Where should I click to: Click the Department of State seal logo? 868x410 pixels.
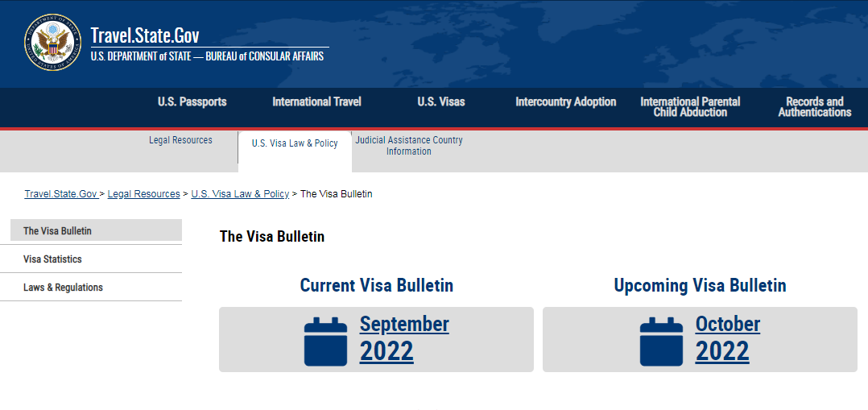[x=52, y=42]
